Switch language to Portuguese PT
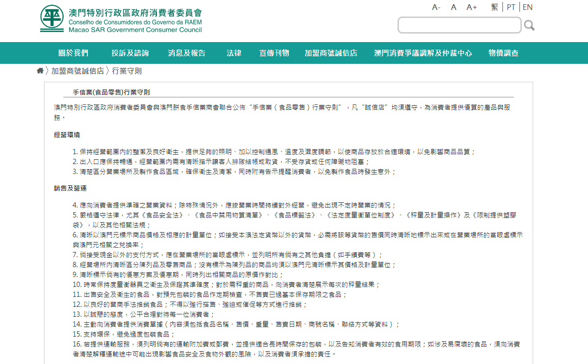This screenshot has height=364, width=588. (x=511, y=7)
